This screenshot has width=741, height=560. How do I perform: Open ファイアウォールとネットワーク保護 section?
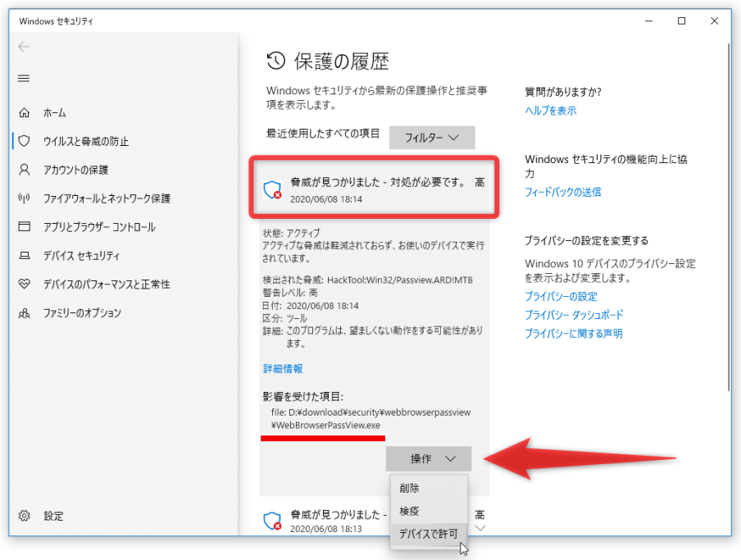tap(107, 198)
